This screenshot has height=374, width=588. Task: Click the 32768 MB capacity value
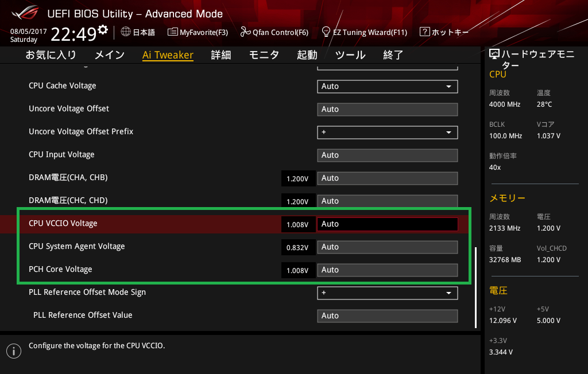505,260
